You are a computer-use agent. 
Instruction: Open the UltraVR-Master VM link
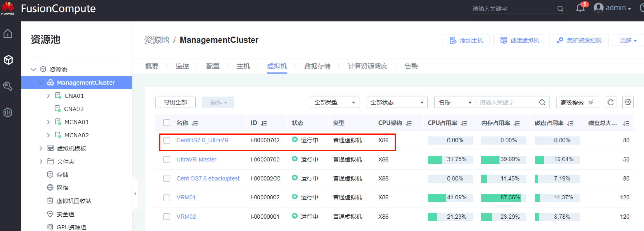pos(196,159)
